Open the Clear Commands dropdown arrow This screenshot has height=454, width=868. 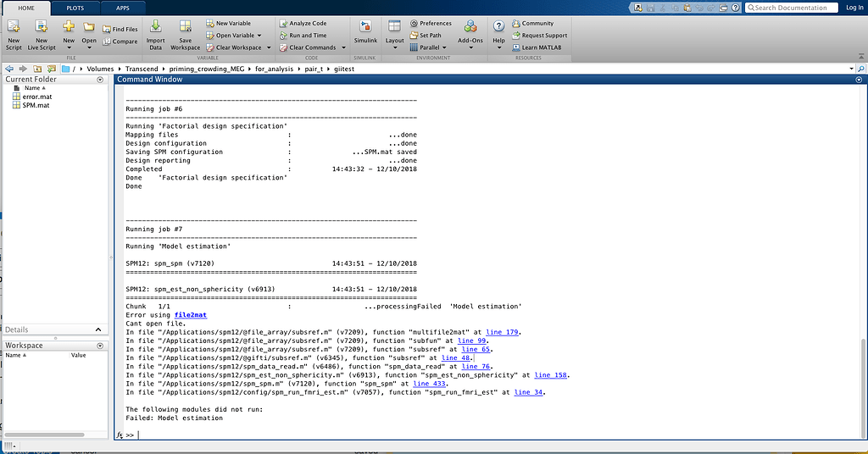click(x=343, y=47)
